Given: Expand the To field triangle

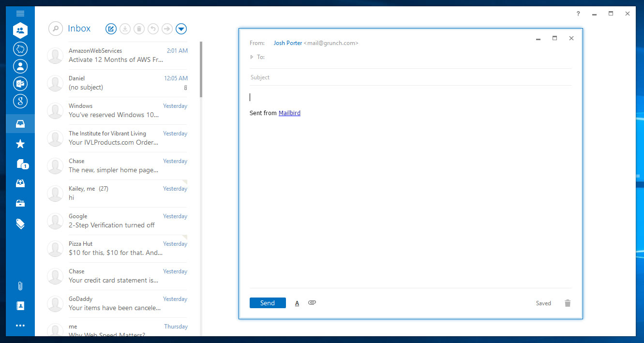Looking at the screenshot, I should point(252,57).
